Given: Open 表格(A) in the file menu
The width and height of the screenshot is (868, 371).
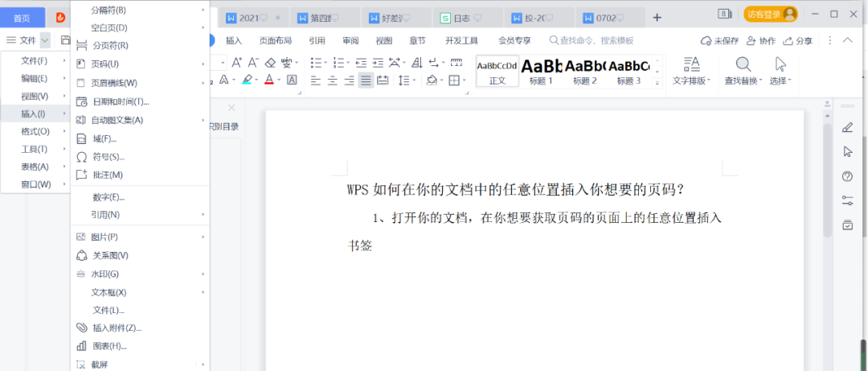Looking at the screenshot, I should pyautogui.click(x=35, y=167).
